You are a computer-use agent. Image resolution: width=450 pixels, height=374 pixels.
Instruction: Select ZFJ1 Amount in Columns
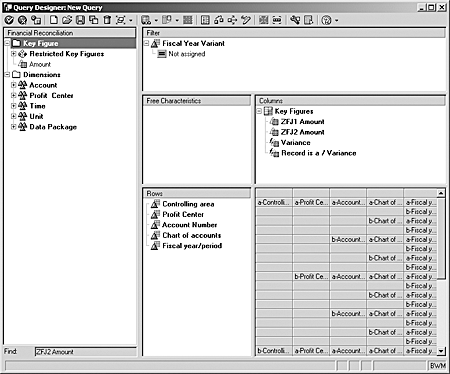pyautogui.click(x=302, y=122)
